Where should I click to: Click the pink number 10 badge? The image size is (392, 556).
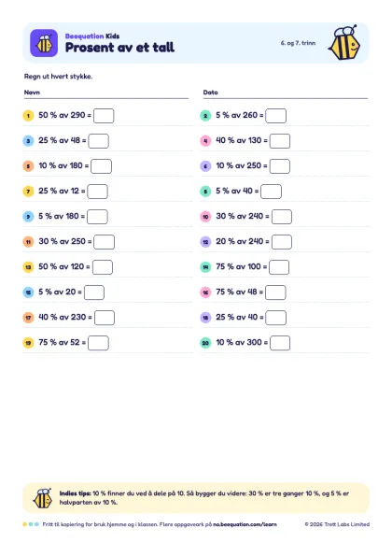coord(205,217)
